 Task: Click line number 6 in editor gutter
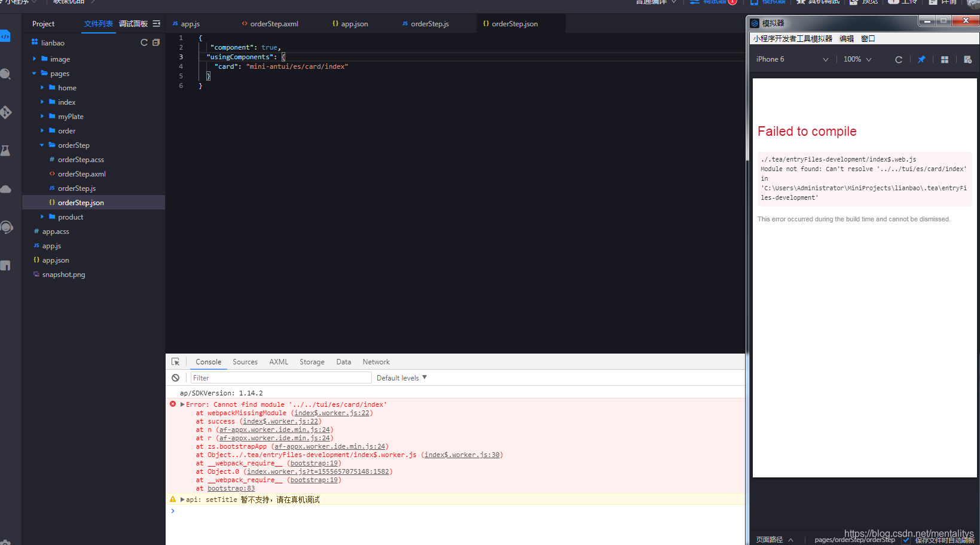tap(181, 86)
